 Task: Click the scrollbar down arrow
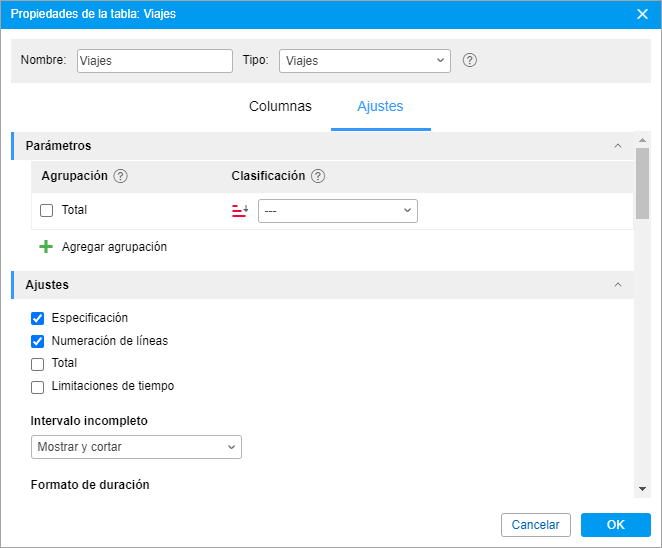[642, 489]
